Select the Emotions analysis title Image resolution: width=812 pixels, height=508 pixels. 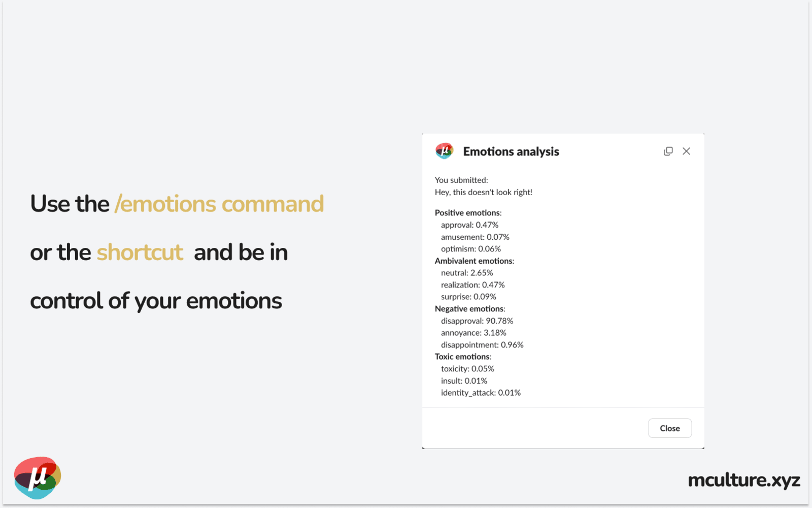pyautogui.click(x=511, y=151)
